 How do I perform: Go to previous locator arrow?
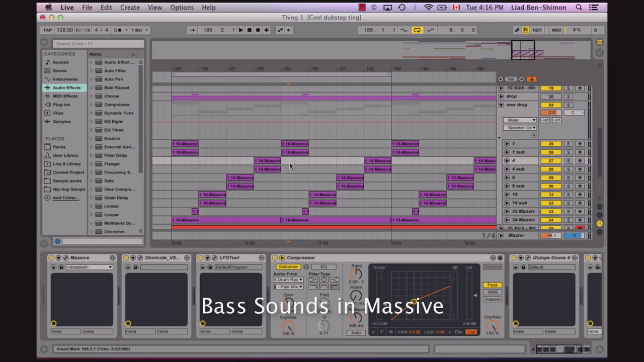pyautogui.click(x=501, y=79)
